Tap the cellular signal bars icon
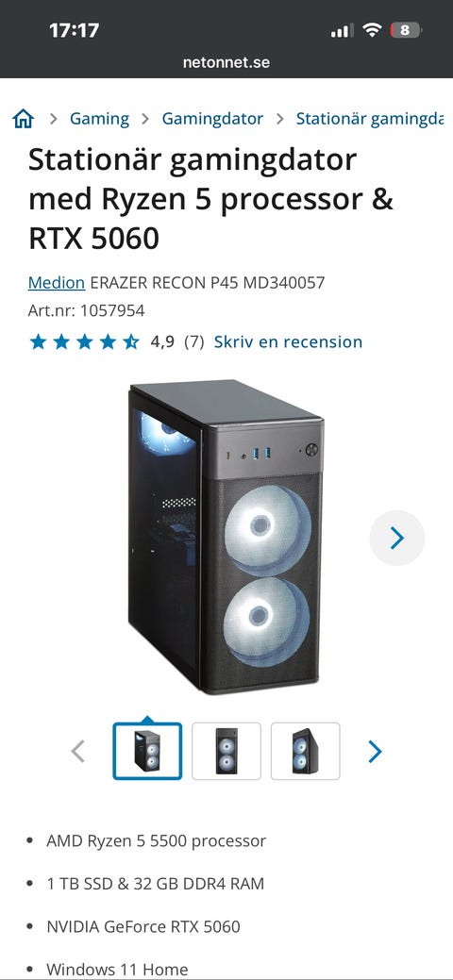Viewport: 453px width, 980px height. tap(342, 30)
